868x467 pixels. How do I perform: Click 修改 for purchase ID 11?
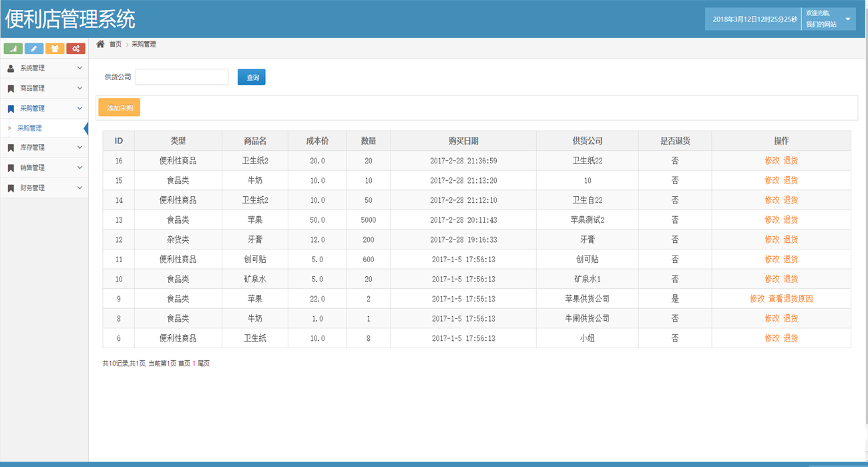click(x=772, y=259)
